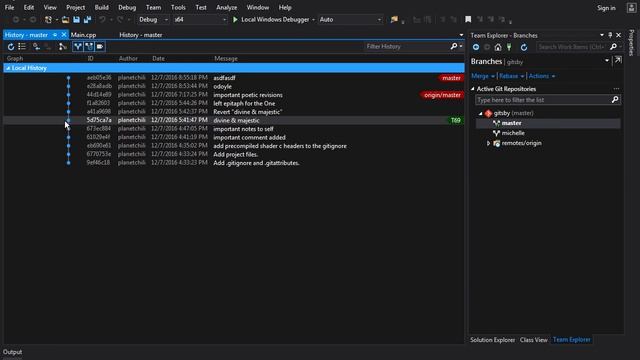Open the Build menu
The height and width of the screenshot is (360, 640).
[x=101, y=7]
